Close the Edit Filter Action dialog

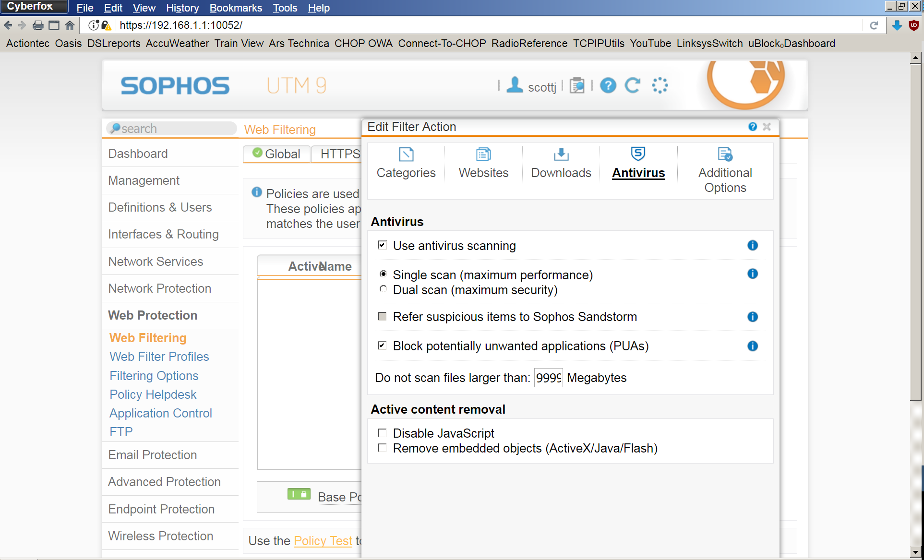click(767, 127)
